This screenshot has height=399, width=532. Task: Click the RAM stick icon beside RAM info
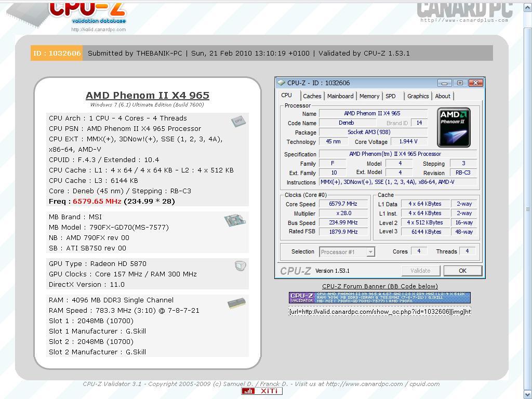[x=236, y=303]
